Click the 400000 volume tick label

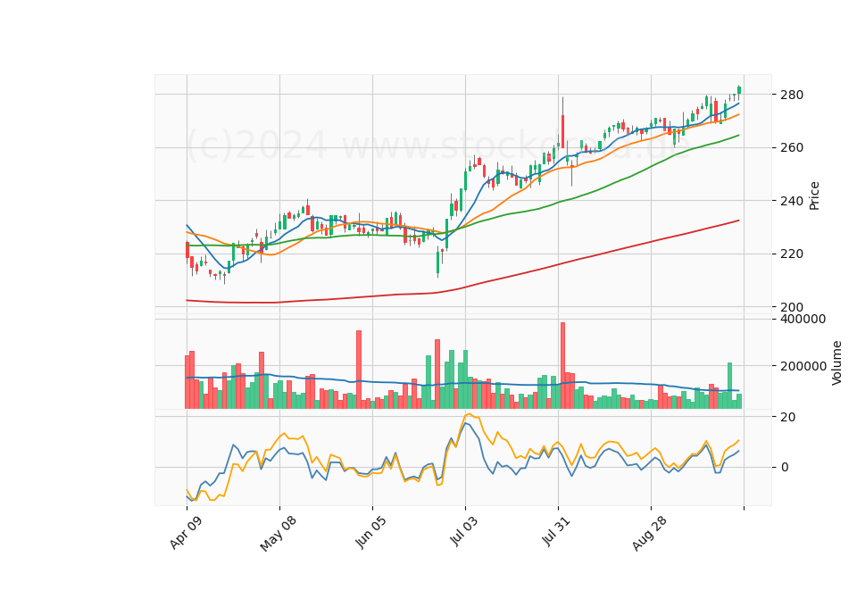[803, 320]
